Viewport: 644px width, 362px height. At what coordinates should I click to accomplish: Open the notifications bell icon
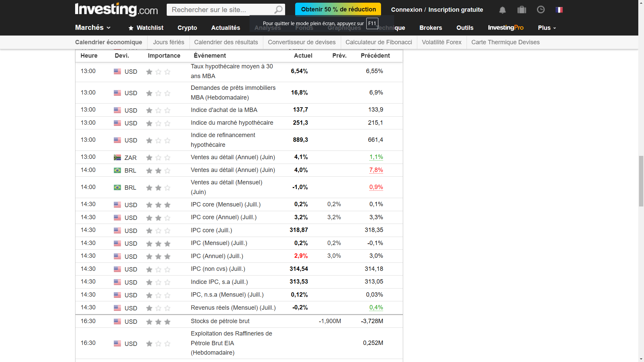[502, 10]
